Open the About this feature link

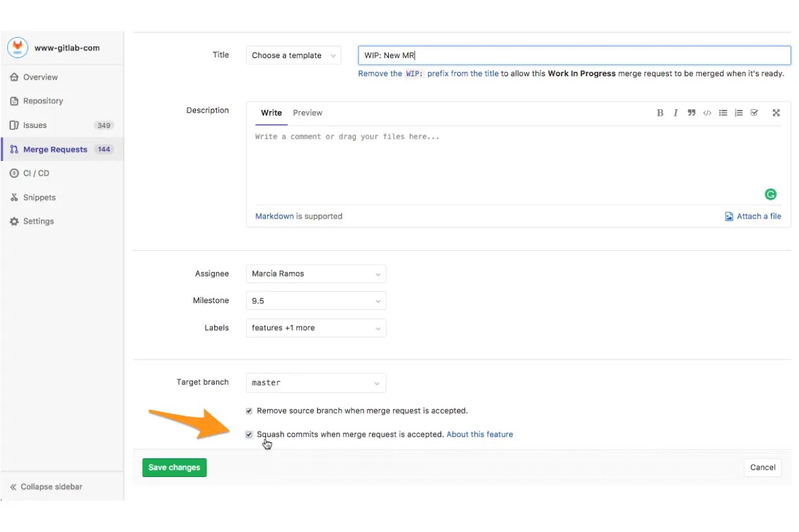pyautogui.click(x=479, y=434)
